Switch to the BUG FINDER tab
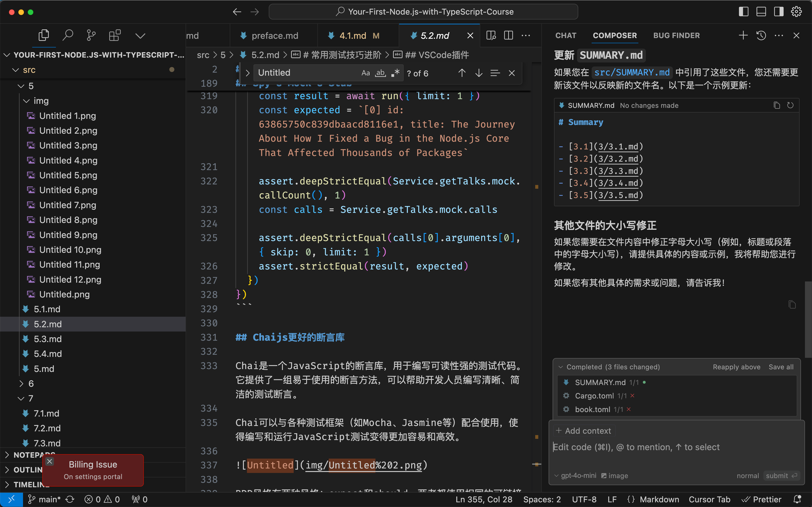This screenshot has height=507, width=812. 676,35
